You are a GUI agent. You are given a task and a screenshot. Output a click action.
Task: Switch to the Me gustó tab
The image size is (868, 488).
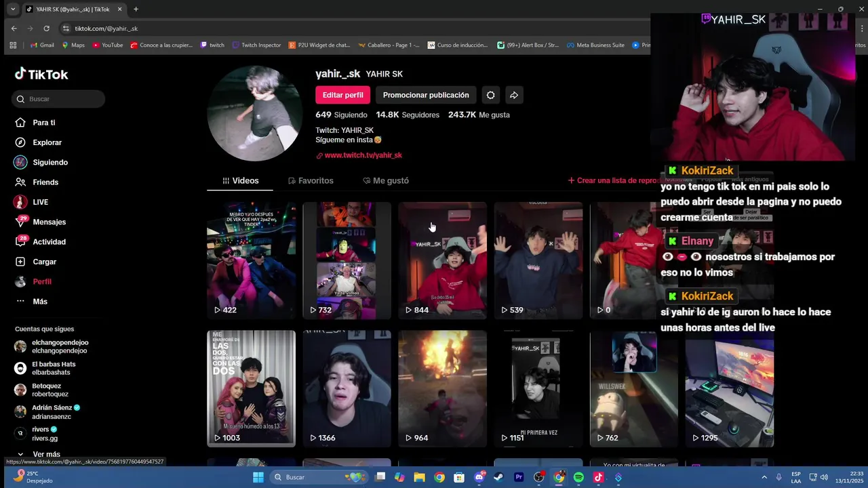click(386, 181)
